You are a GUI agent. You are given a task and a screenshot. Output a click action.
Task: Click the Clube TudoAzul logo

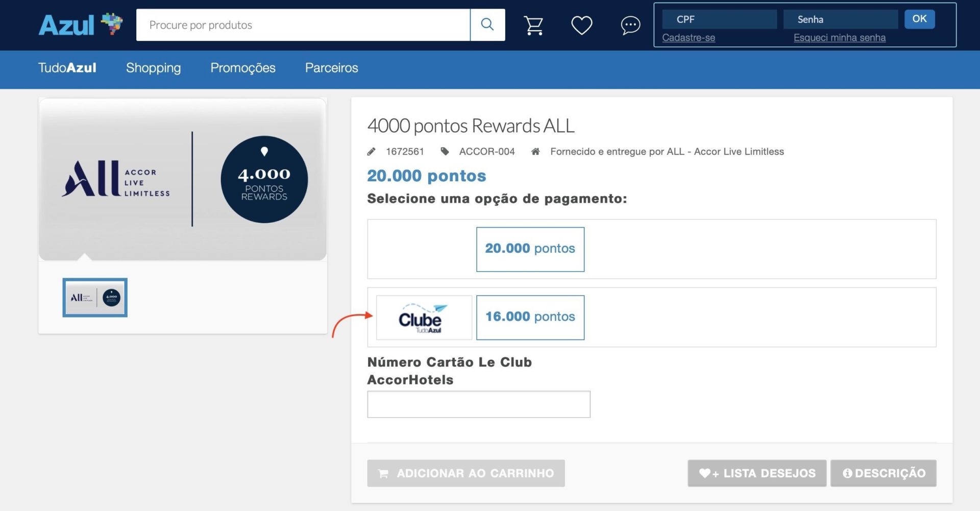coord(424,318)
